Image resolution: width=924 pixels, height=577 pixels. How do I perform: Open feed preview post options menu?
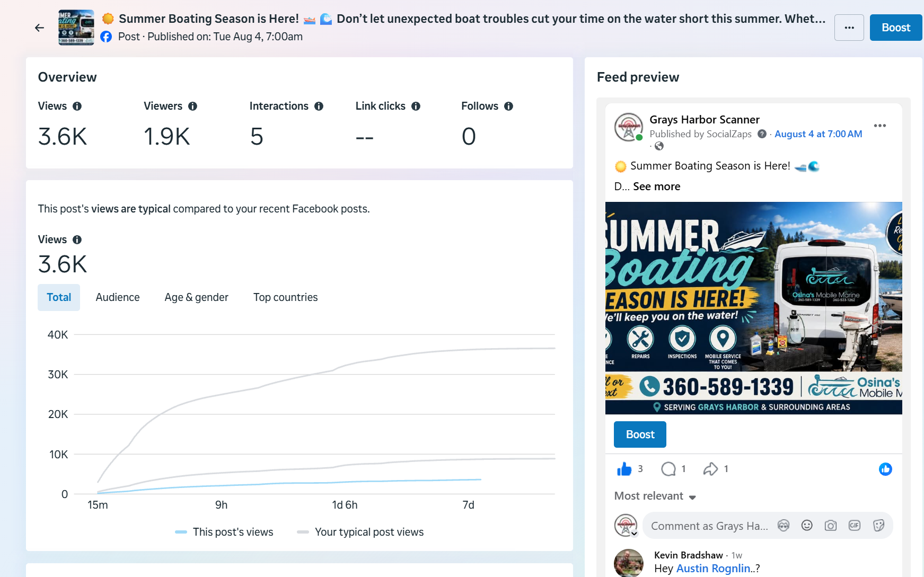880,126
